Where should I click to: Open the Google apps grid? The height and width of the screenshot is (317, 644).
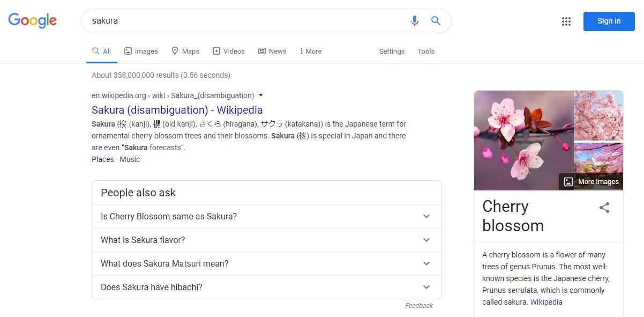point(566,21)
